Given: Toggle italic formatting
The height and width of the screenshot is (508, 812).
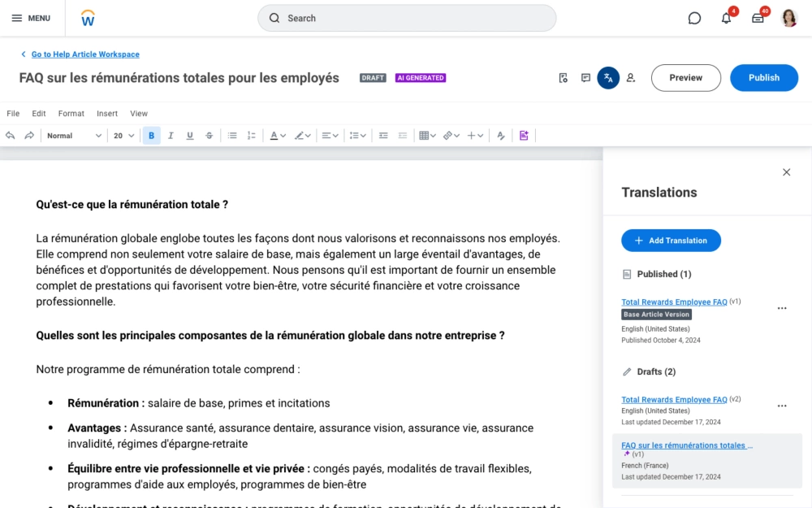Looking at the screenshot, I should 171,136.
